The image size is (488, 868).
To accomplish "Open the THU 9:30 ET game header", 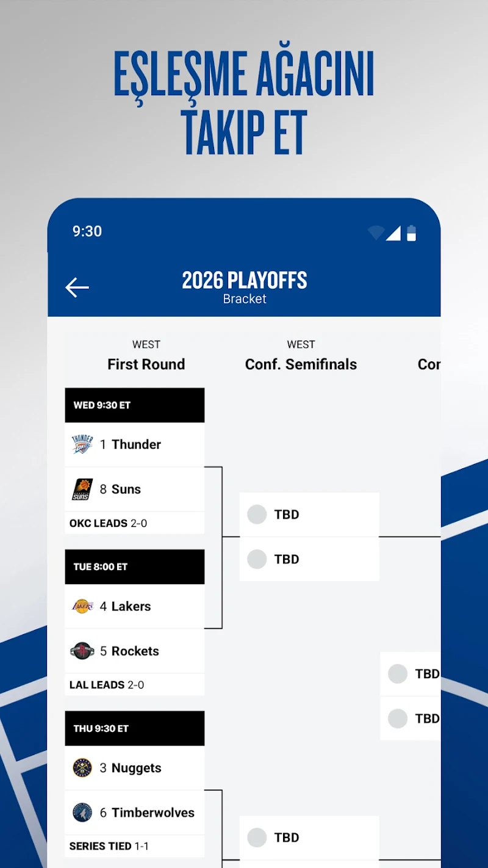I will click(135, 728).
